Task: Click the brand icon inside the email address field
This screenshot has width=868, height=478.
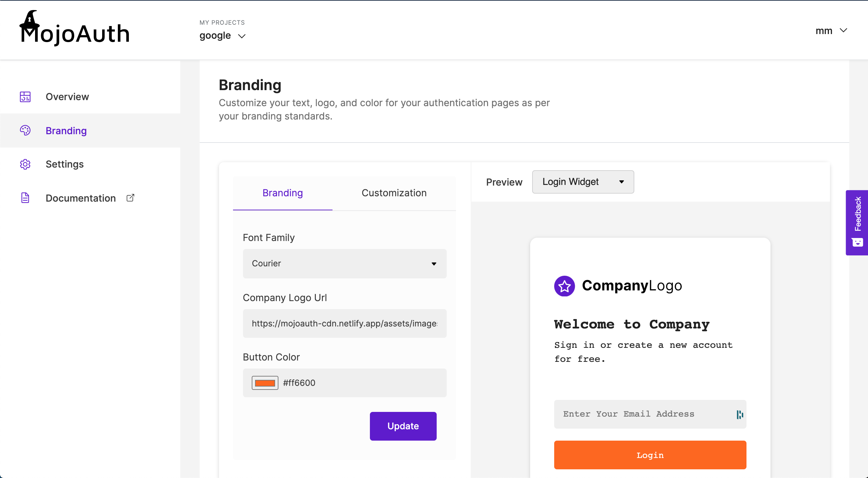Action: [x=739, y=414]
